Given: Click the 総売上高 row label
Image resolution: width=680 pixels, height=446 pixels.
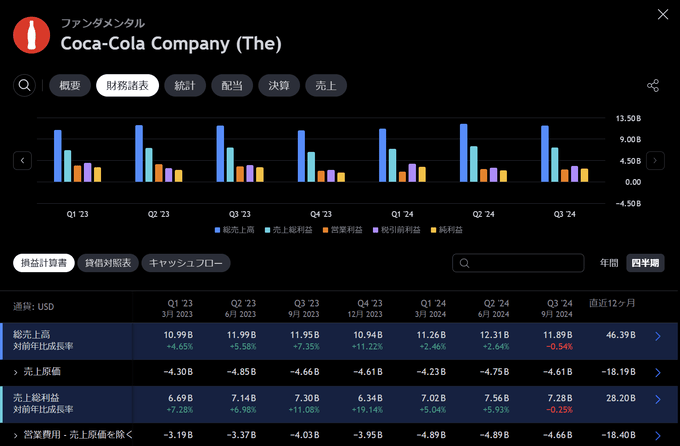Looking at the screenshot, I should click(31, 334).
